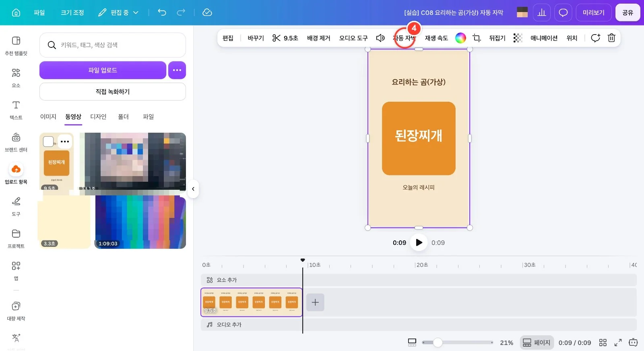Viewport: 644px width, 351px height.
Task: Click 파일 업로드 button
Action: coord(103,70)
